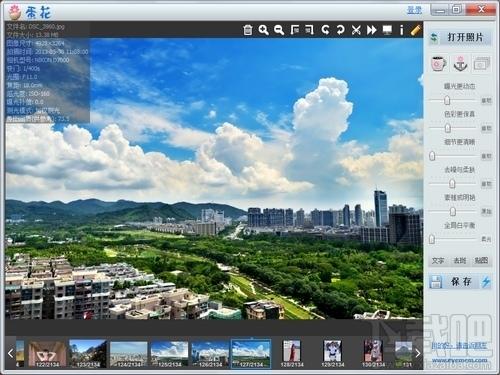
Task: Click the yellow pencil edit icon
Action: click(x=415, y=29)
